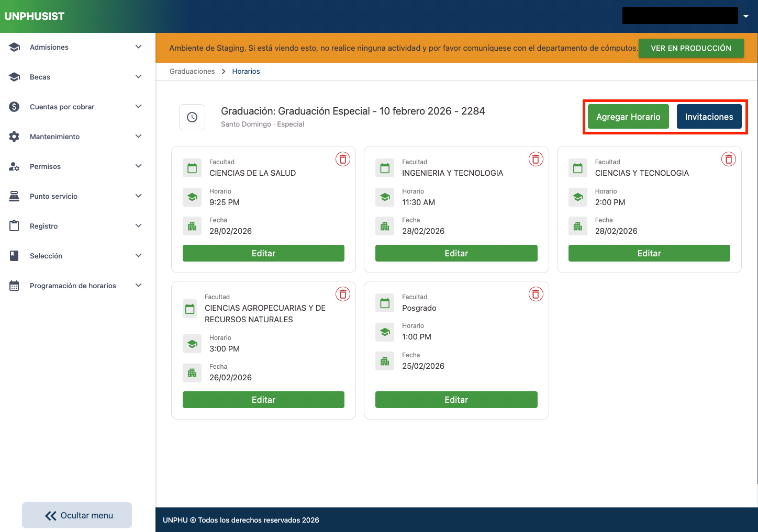This screenshot has width=758, height=532.
Task: Delete the Posgrado schedule via trash icon
Action: (x=536, y=294)
